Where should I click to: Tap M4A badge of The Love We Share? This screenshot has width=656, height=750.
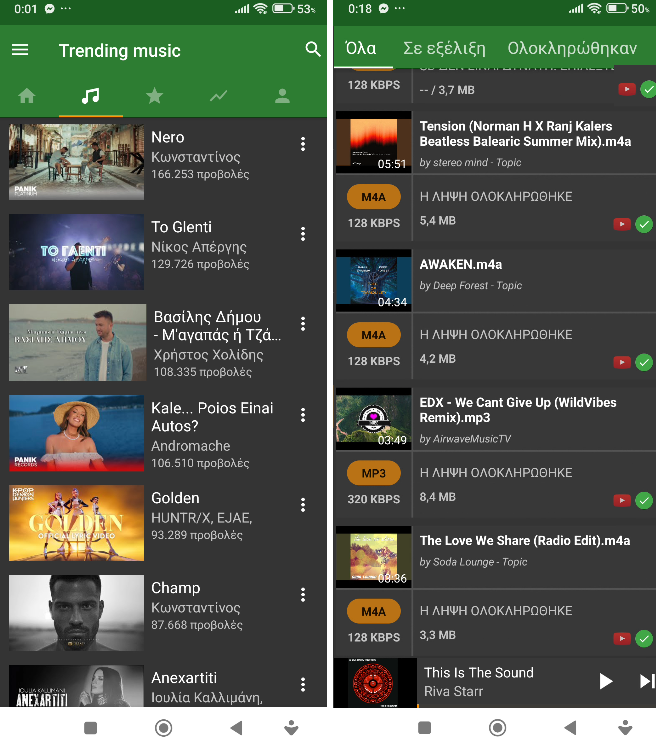coord(374,612)
